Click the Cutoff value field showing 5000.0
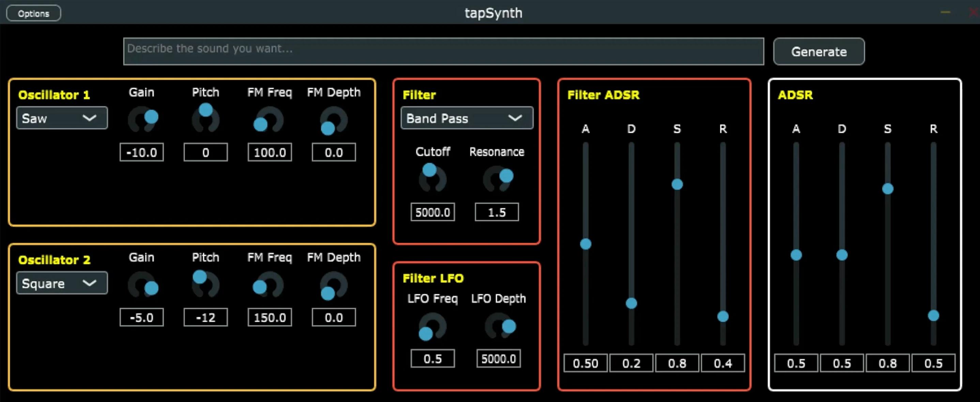Image resolution: width=980 pixels, height=402 pixels. click(432, 212)
